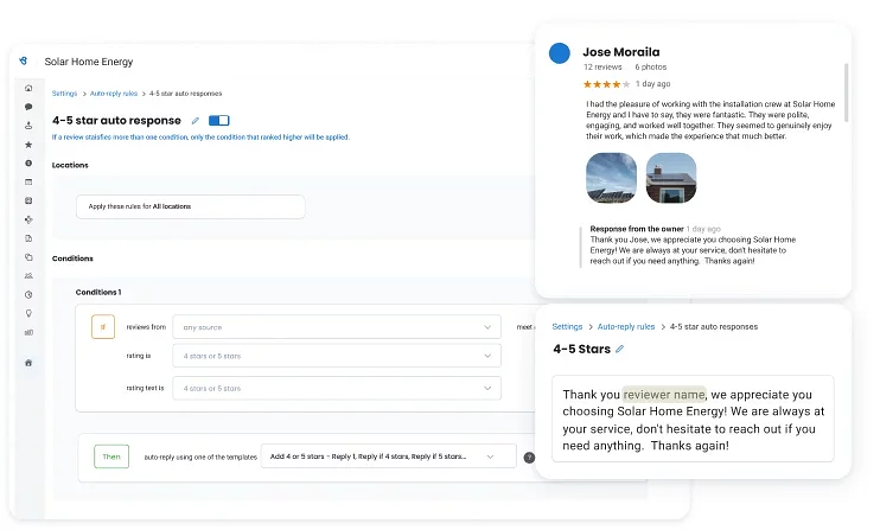Click the Birdeye logo icon
This screenshot has height=530, width=880.
(x=24, y=61)
